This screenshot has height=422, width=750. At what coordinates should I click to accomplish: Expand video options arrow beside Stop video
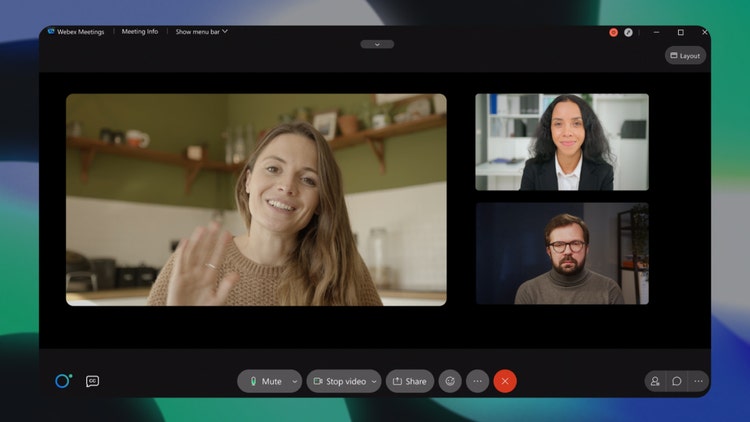coord(374,381)
